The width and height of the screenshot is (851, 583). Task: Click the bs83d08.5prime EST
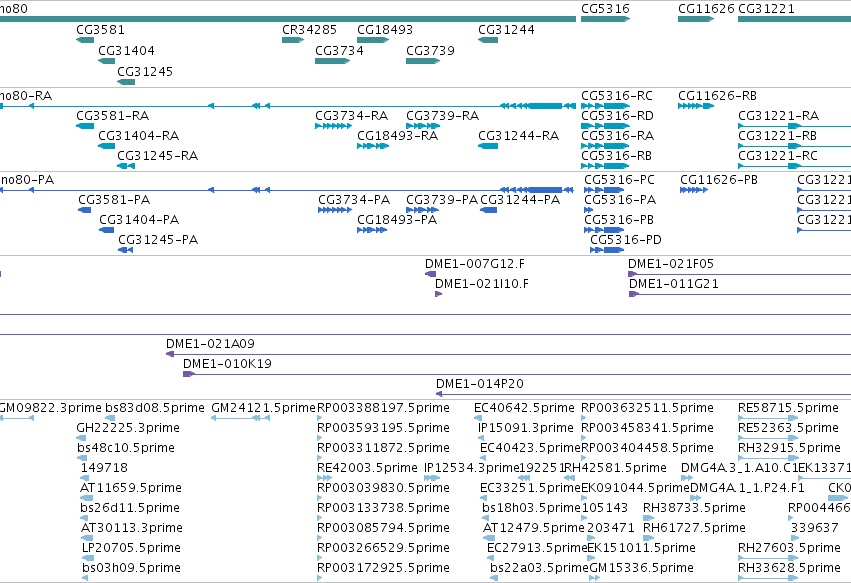pos(110,418)
